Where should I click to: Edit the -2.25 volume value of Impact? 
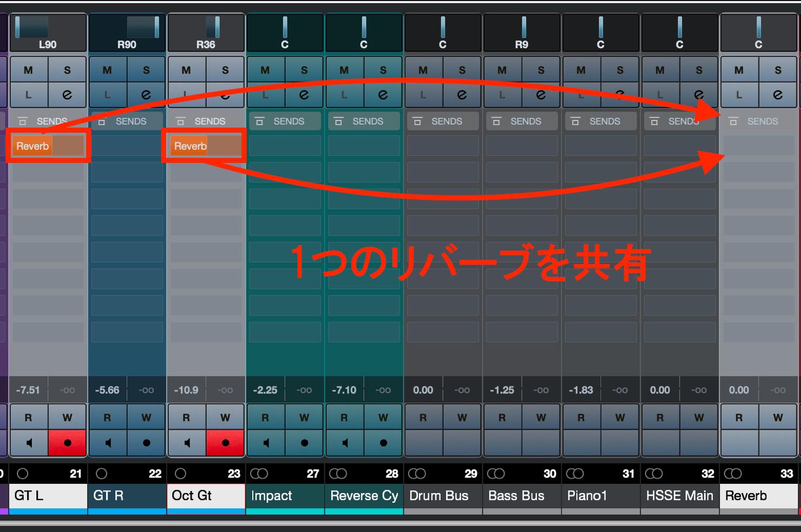point(265,390)
